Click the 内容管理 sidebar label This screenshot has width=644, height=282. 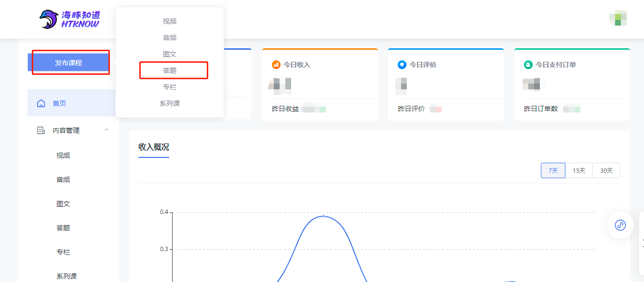[66, 130]
